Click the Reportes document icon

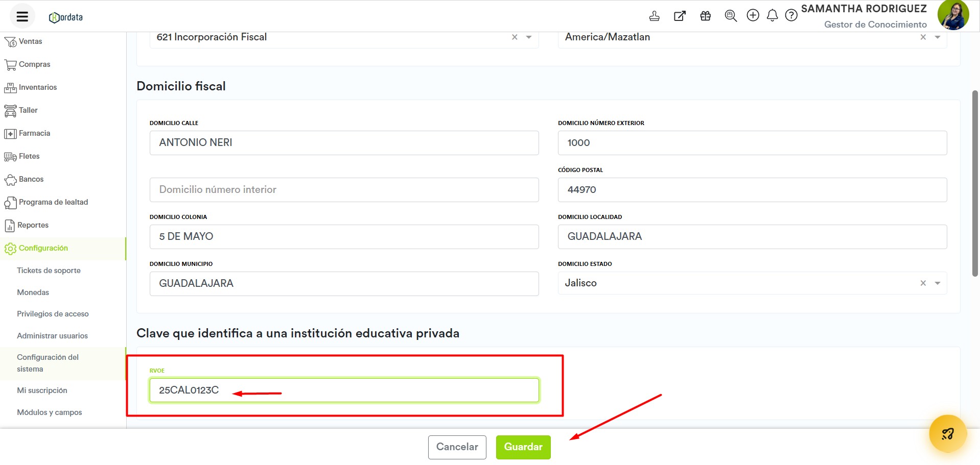point(10,226)
